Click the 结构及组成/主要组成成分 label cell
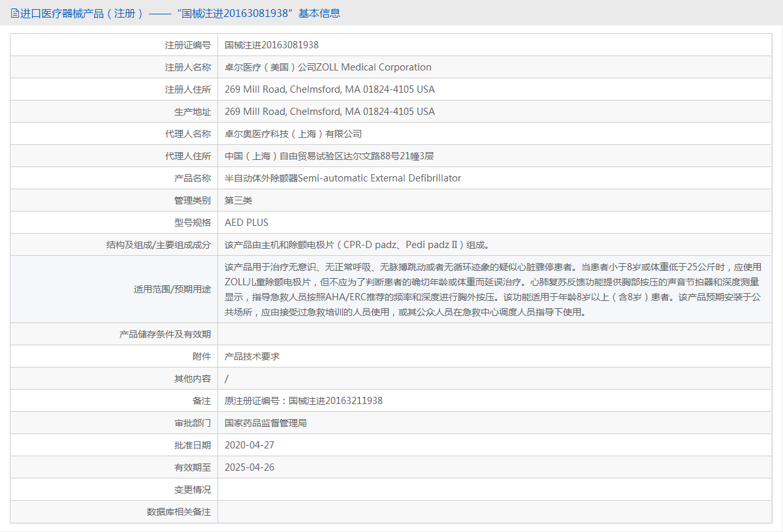 [x=114, y=245]
